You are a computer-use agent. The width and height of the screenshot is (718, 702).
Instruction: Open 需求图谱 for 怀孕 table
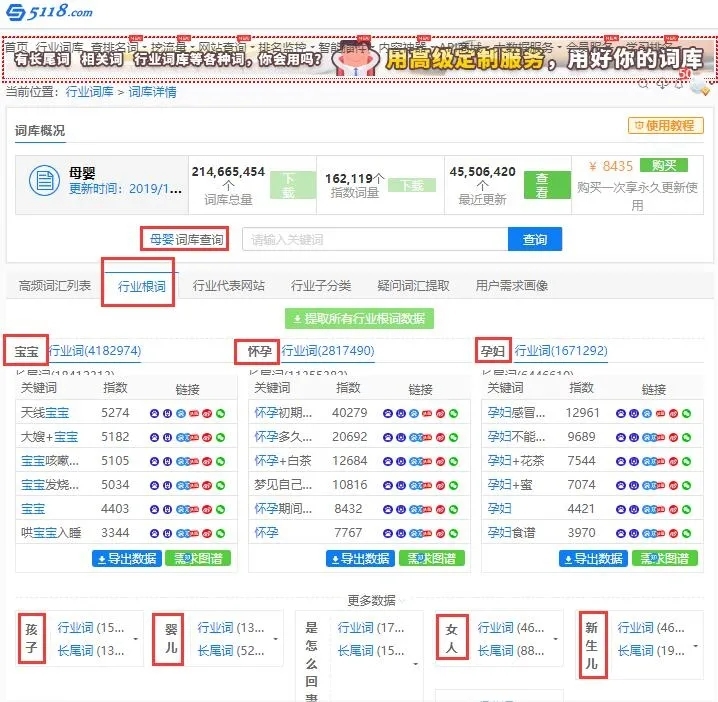click(432, 558)
